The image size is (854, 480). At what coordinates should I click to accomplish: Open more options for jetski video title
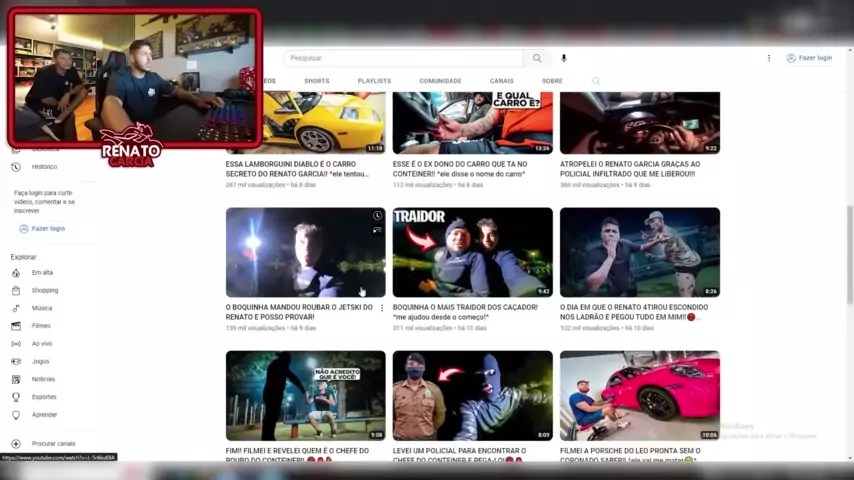(382, 308)
